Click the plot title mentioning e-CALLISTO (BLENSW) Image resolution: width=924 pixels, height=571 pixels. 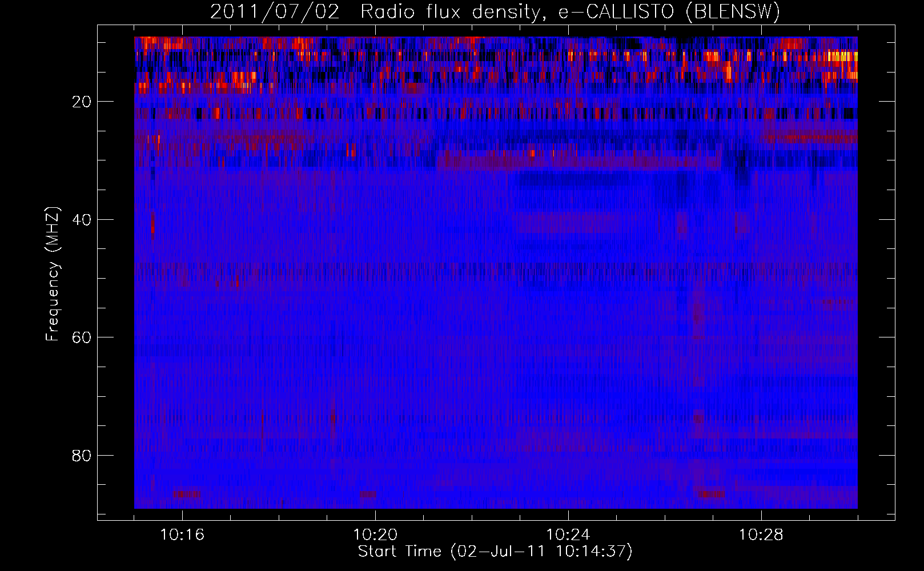[495, 11]
